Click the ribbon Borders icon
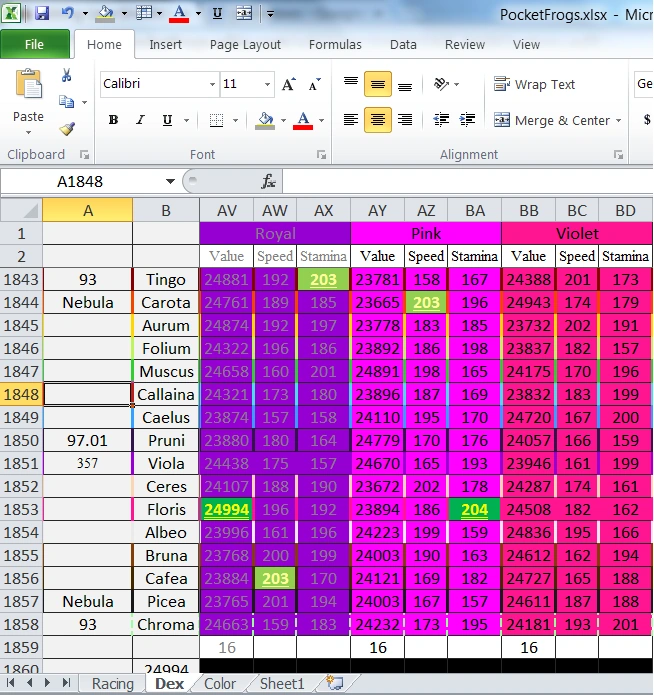The image size is (654, 695). tap(216, 120)
